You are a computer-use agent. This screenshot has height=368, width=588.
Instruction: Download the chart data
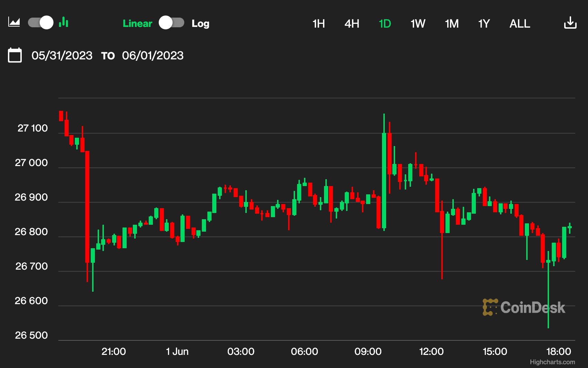pos(570,23)
